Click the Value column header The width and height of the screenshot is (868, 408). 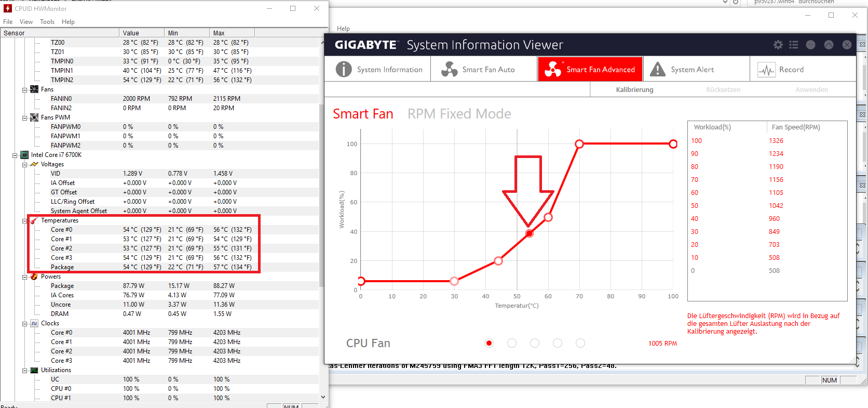(142, 33)
